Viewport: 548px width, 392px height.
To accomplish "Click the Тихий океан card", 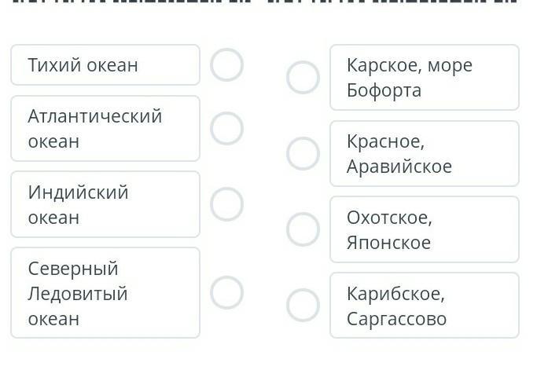I will point(105,65).
